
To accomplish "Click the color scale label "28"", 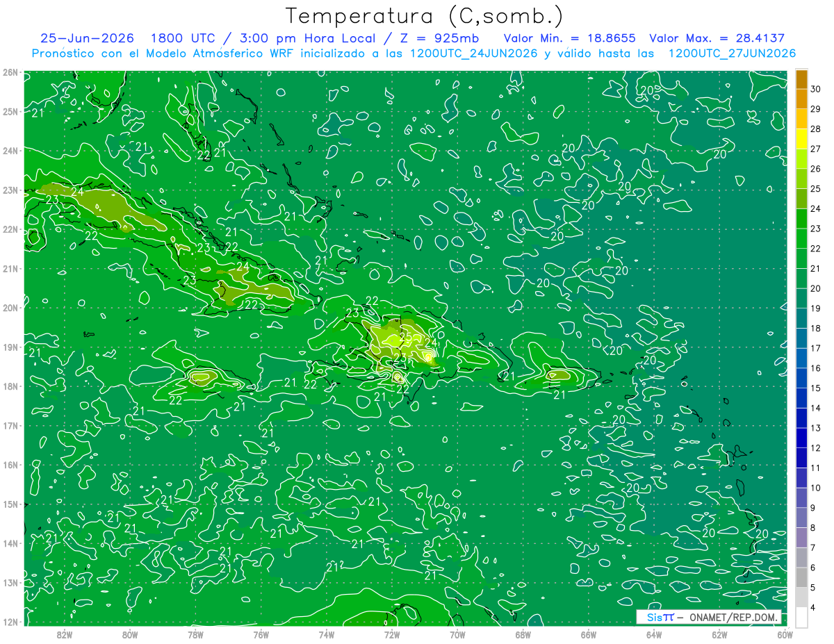I will click(x=816, y=129).
